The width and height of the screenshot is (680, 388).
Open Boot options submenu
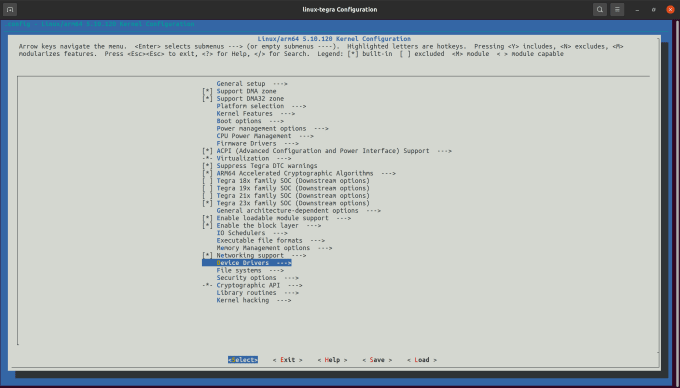250,121
